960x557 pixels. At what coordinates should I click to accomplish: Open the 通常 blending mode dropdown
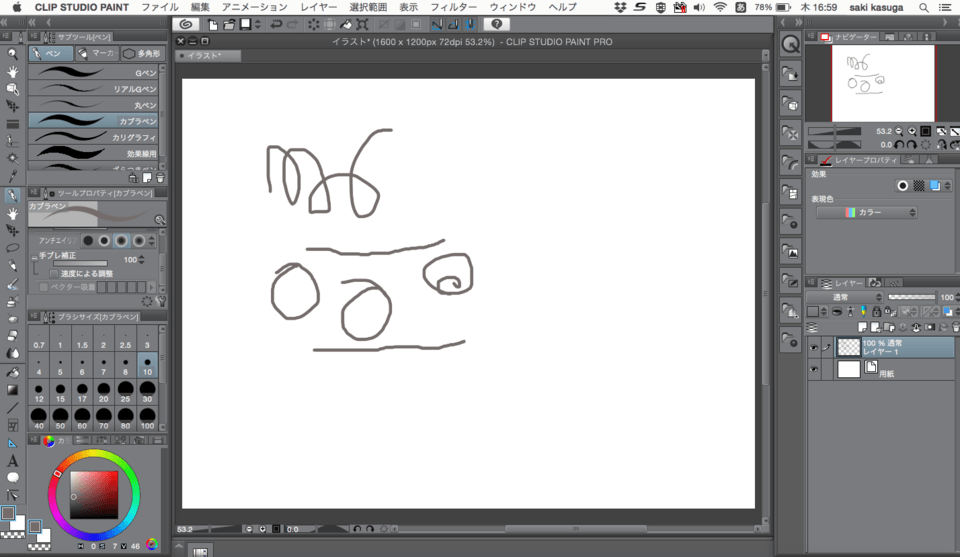pyautogui.click(x=846, y=297)
